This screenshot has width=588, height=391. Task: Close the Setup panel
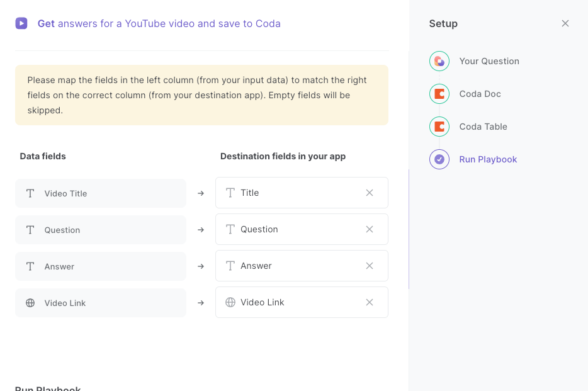(x=565, y=23)
